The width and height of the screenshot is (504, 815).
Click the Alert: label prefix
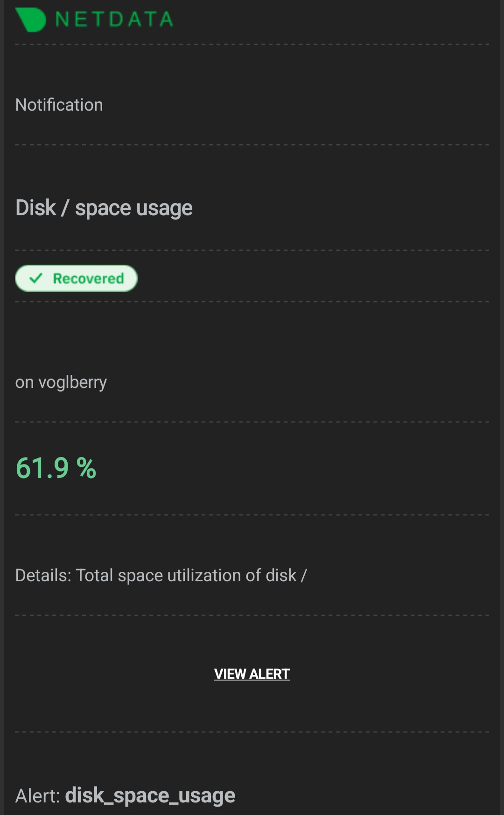point(38,796)
